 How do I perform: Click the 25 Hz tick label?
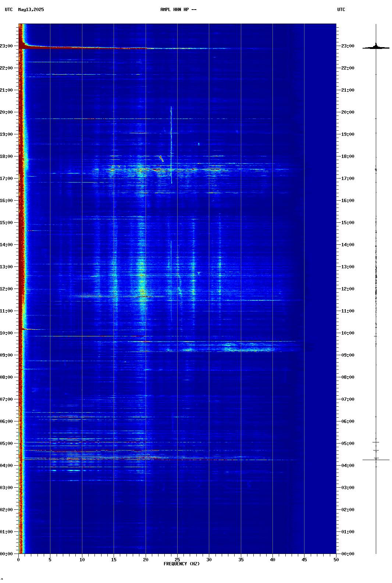(x=177, y=560)
